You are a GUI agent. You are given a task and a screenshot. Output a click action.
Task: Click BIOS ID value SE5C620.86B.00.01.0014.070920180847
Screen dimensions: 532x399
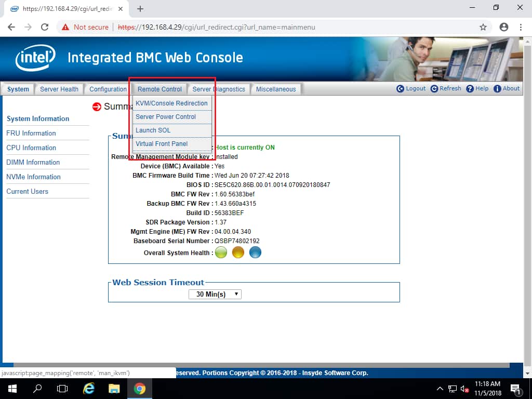click(272, 185)
